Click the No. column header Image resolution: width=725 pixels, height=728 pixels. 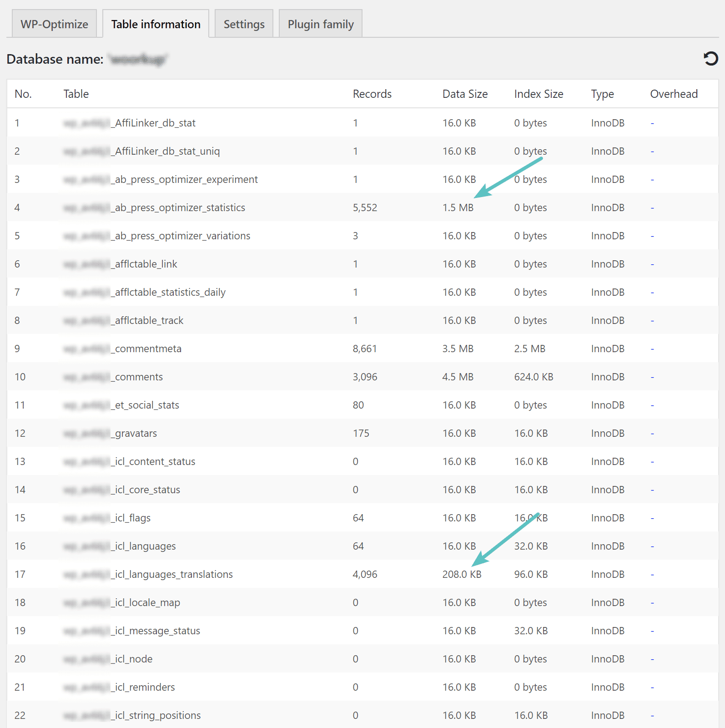[23, 94]
